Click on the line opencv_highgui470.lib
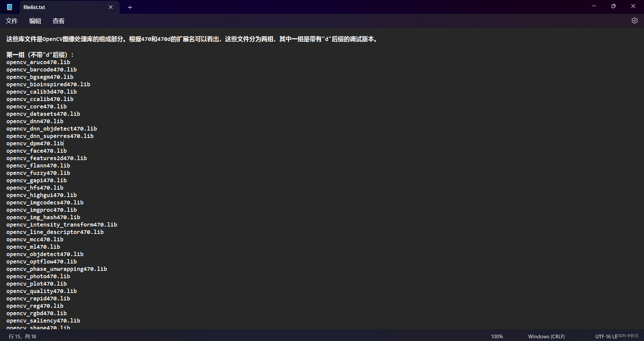The image size is (644, 341). point(42,195)
